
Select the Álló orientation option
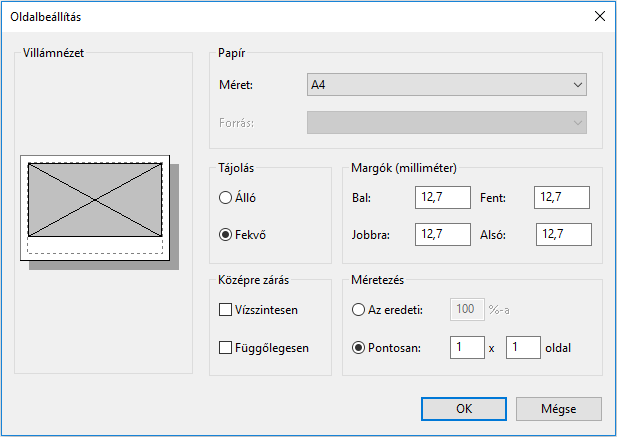pos(226,198)
